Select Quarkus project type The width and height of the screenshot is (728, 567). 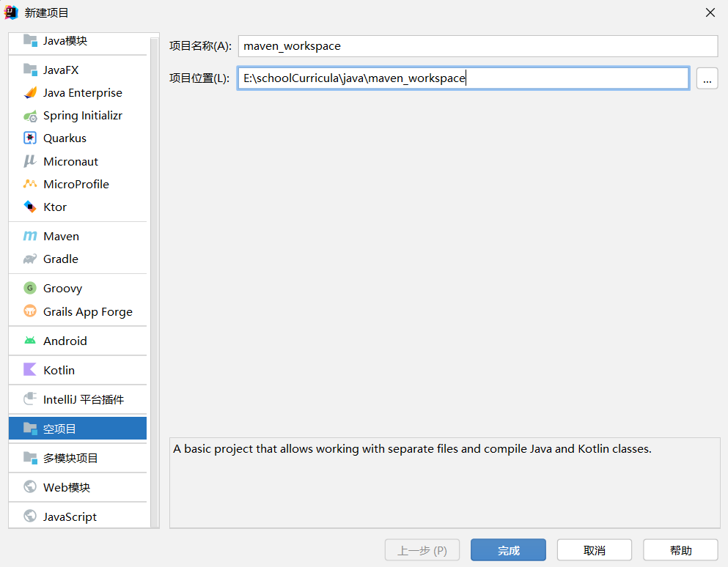(x=78, y=138)
